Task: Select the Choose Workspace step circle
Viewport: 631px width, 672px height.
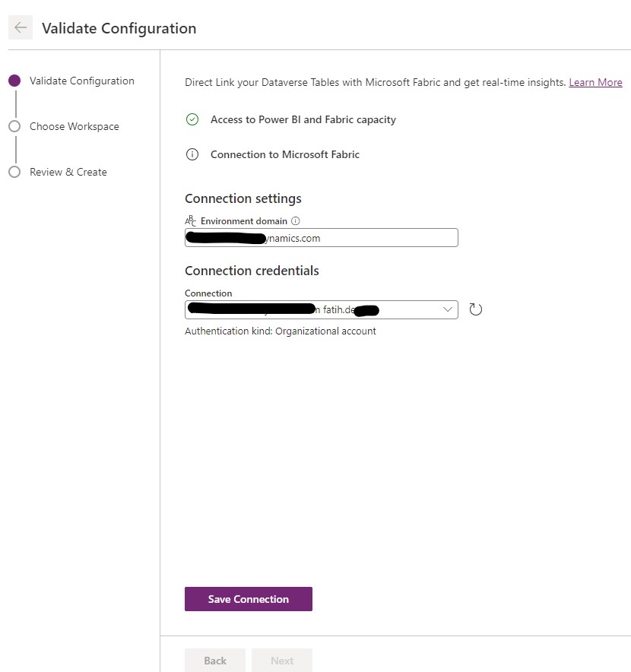Action: (14, 126)
